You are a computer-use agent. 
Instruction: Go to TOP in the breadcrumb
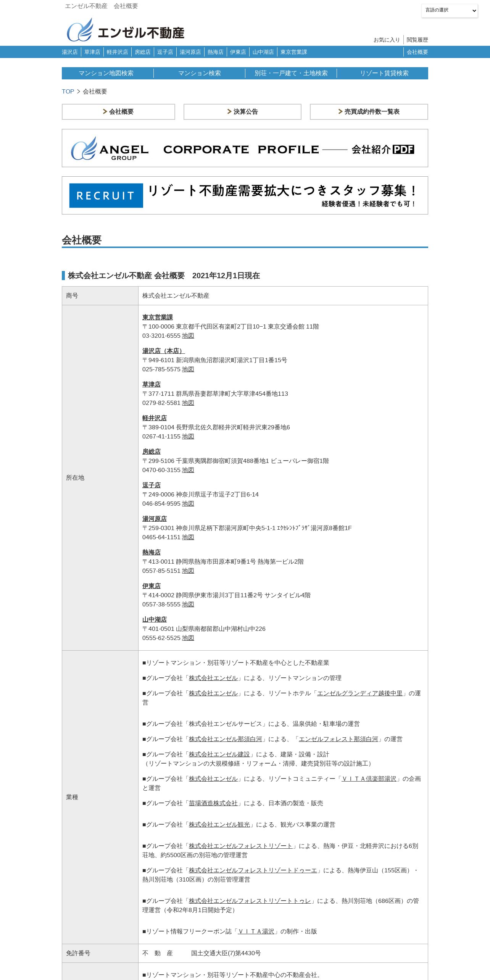[68, 92]
